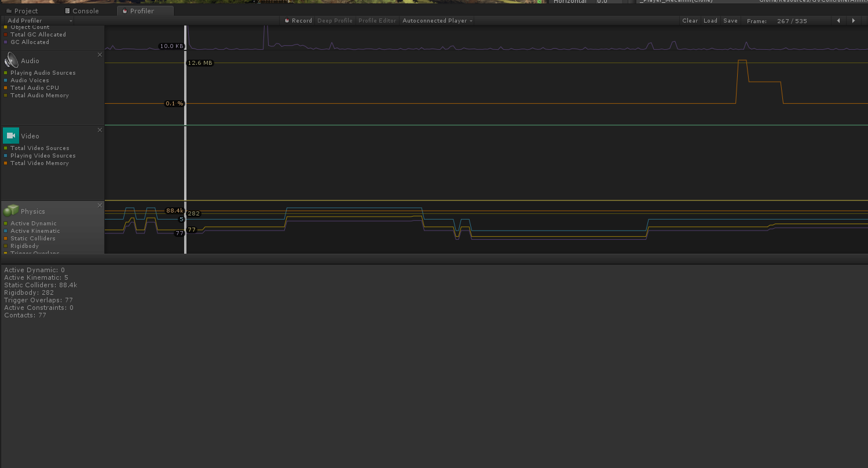Click the Physics profiler cube icon

coord(11,211)
